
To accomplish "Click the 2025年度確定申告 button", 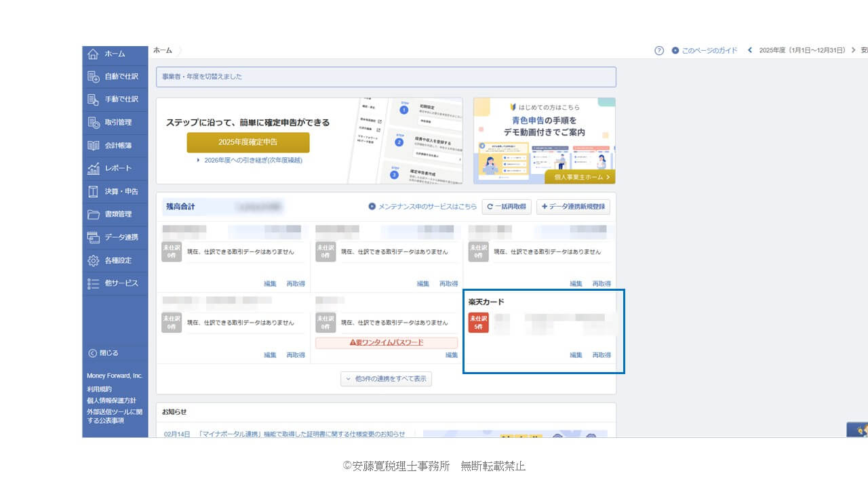I will 248,142.
